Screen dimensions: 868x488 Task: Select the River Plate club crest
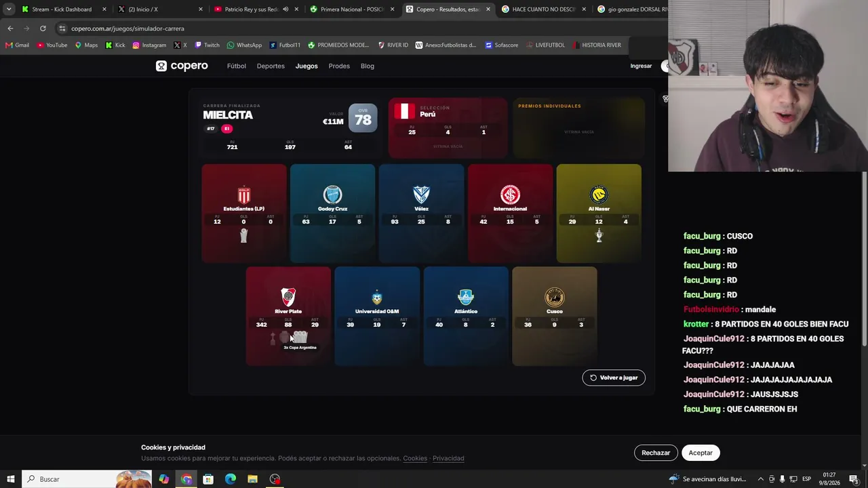[288, 298]
